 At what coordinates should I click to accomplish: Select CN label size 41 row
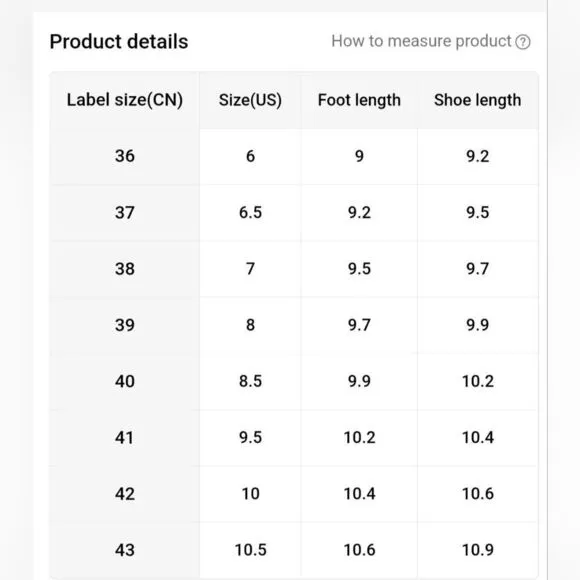(x=294, y=438)
